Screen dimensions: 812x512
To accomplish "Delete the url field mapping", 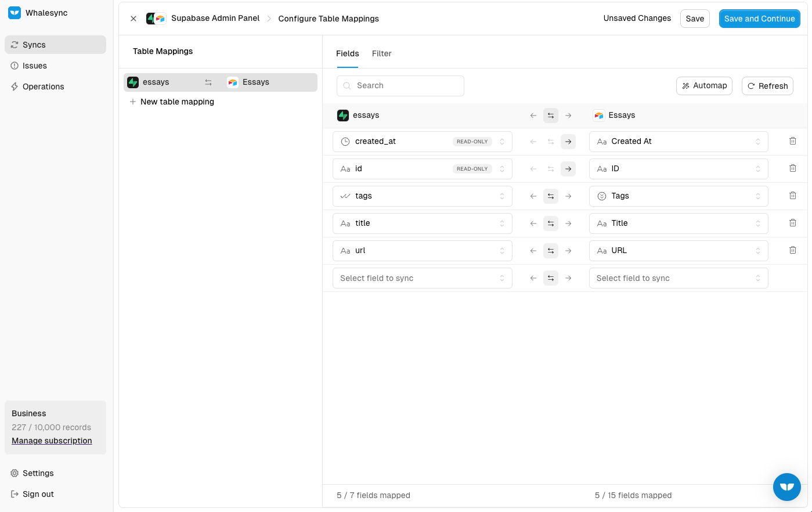I will point(793,250).
